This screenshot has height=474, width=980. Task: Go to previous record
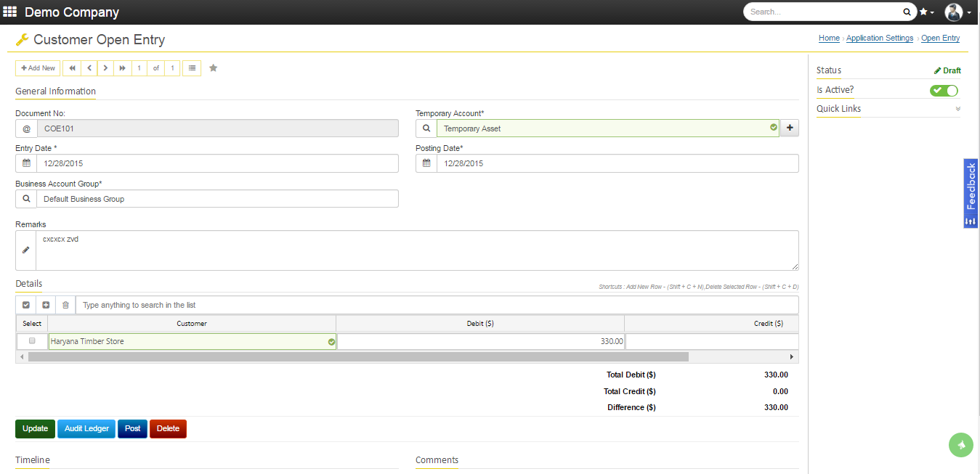(x=89, y=68)
